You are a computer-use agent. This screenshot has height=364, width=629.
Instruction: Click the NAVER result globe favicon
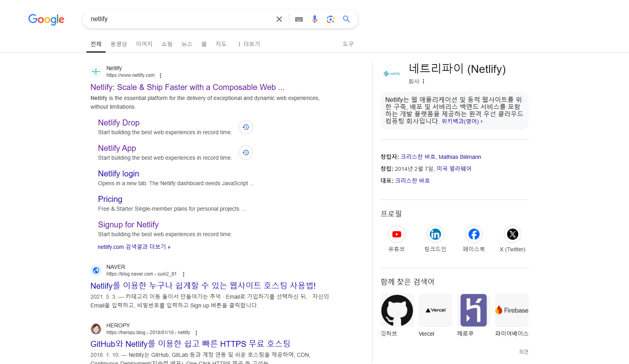pyautogui.click(x=96, y=270)
